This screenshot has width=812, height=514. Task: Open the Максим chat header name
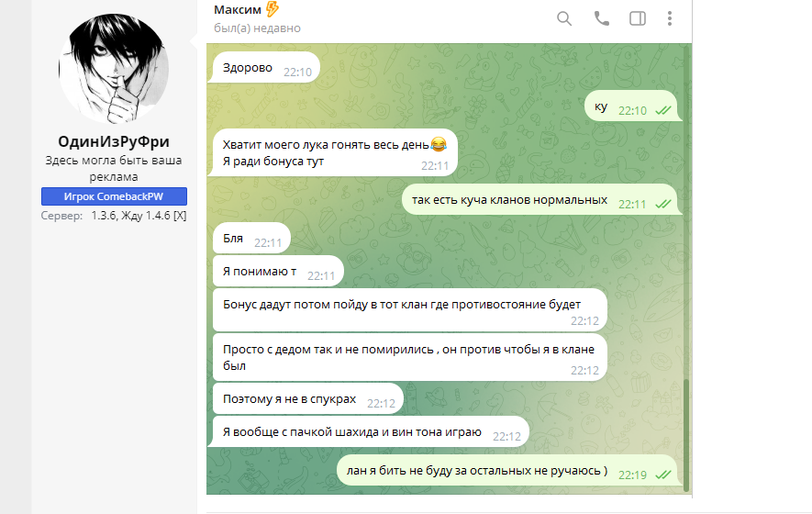(x=238, y=10)
